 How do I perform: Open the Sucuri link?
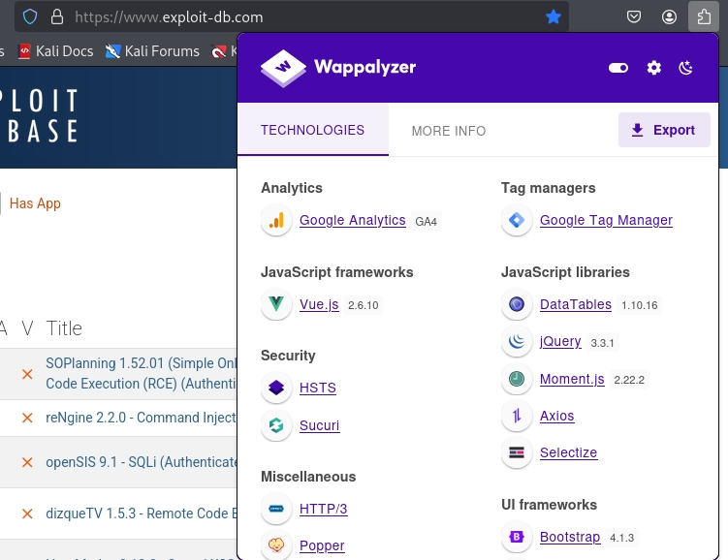(320, 425)
